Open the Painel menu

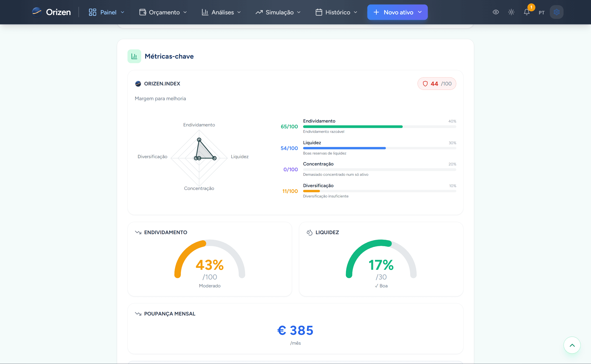point(107,12)
